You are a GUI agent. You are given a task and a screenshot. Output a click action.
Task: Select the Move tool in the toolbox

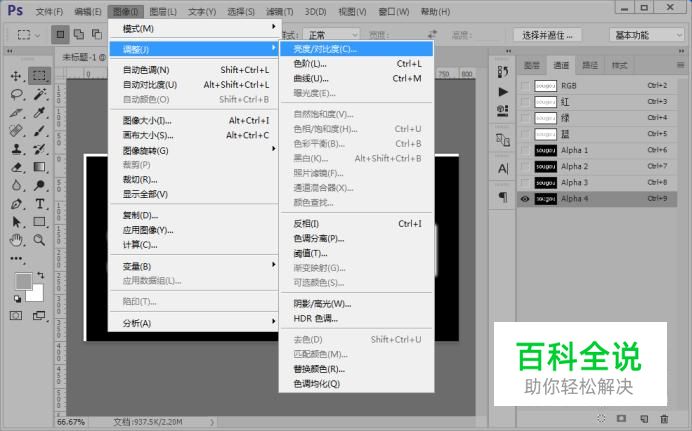[x=16, y=76]
